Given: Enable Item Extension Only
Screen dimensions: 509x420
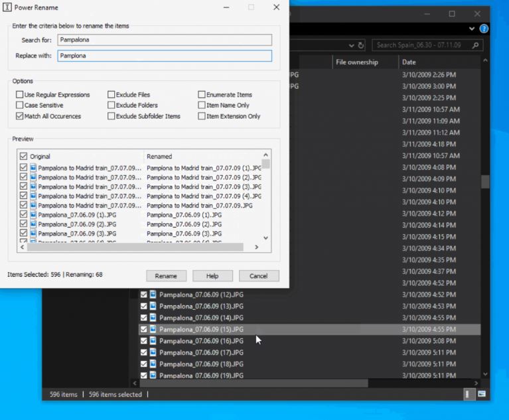Looking at the screenshot, I should (202, 116).
